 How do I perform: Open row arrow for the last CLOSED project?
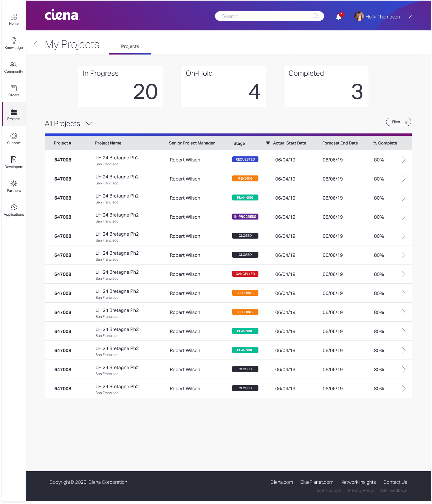(404, 388)
